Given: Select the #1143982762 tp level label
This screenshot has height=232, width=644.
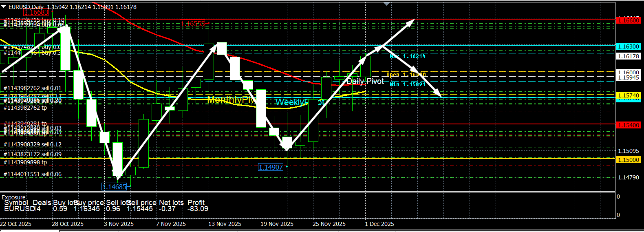Looking at the screenshot, I should [x=25, y=108].
